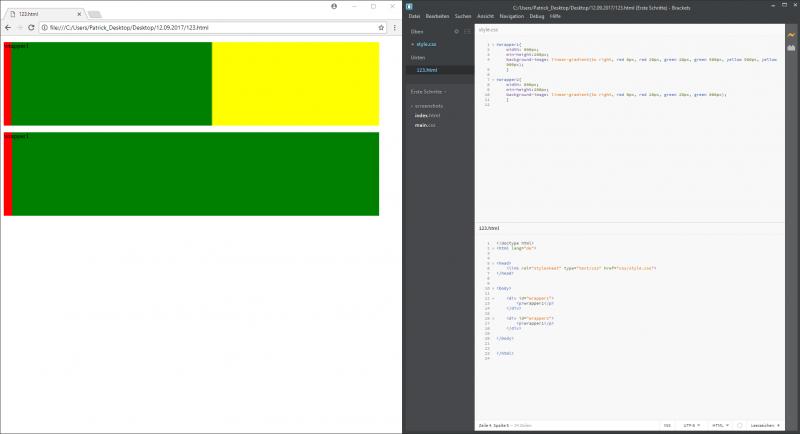Open the UTF-8 encoding dropdown
The width and height of the screenshot is (800, 434).
[691, 425]
